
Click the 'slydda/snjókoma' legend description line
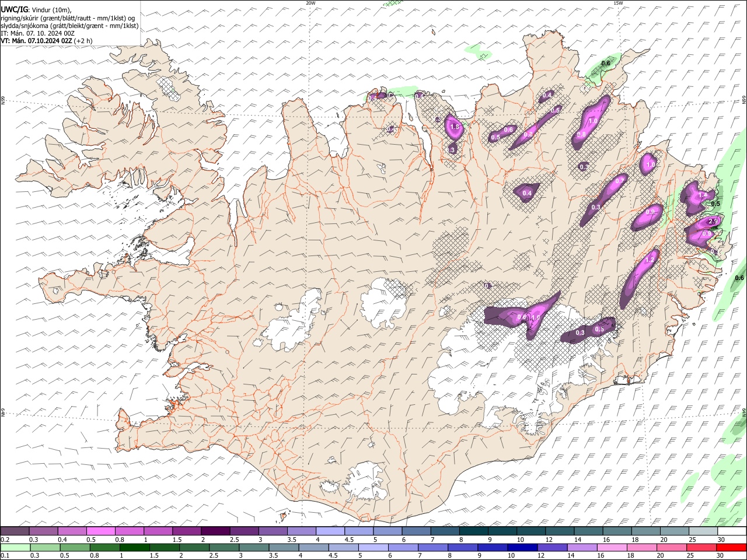69,26
